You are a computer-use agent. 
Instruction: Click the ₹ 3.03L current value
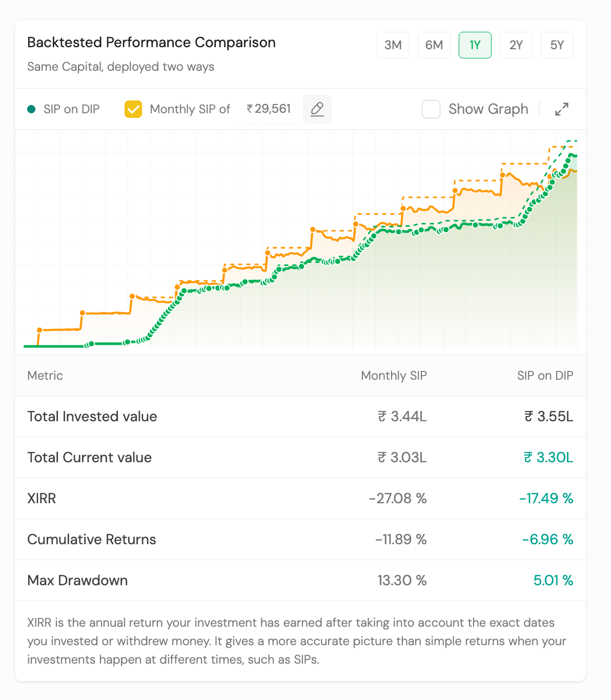tap(402, 458)
